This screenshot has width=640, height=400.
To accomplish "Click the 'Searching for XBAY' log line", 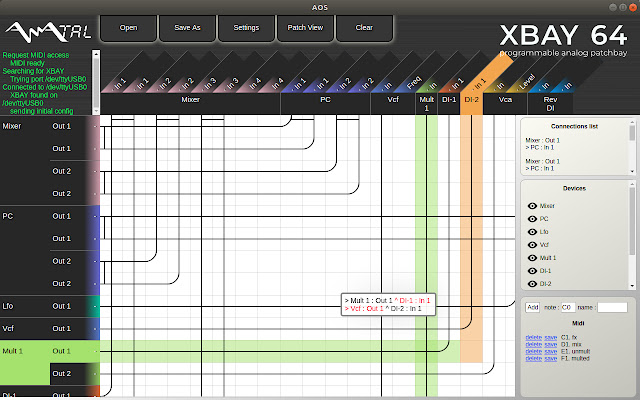I will (33, 71).
